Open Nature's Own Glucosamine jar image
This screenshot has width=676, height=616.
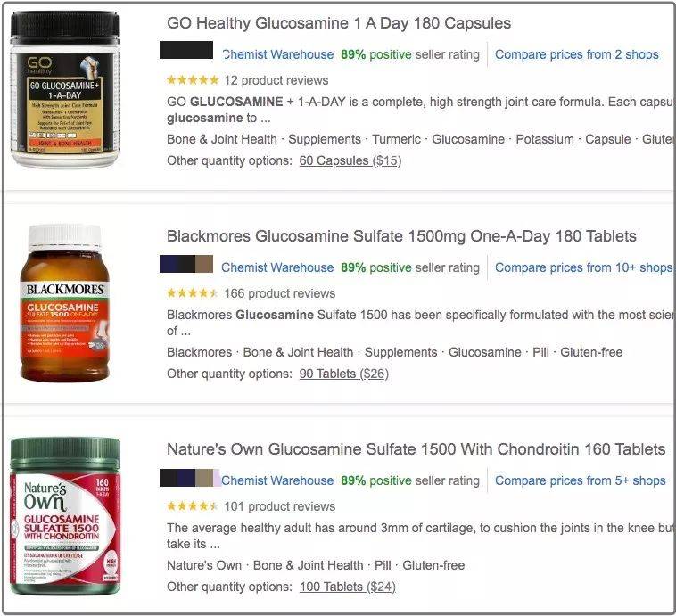point(65,516)
